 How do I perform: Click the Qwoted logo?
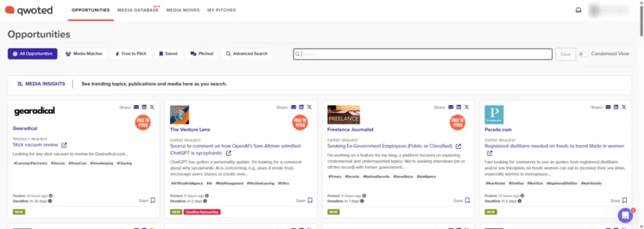pos(29,10)
